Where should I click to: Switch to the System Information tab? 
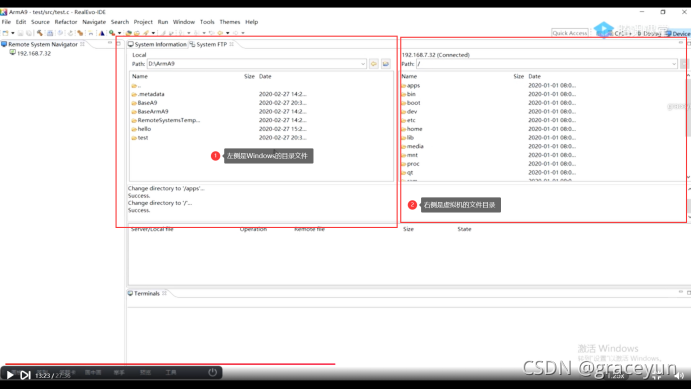click(158, 44)
